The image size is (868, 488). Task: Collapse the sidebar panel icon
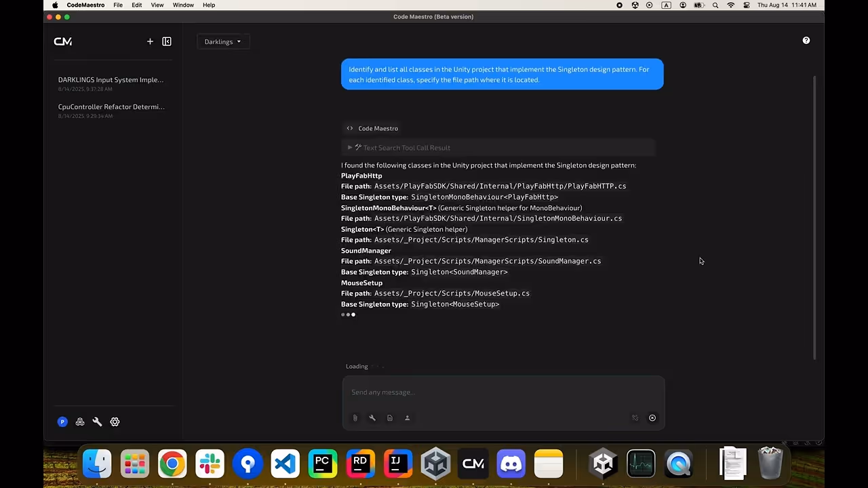167,41
